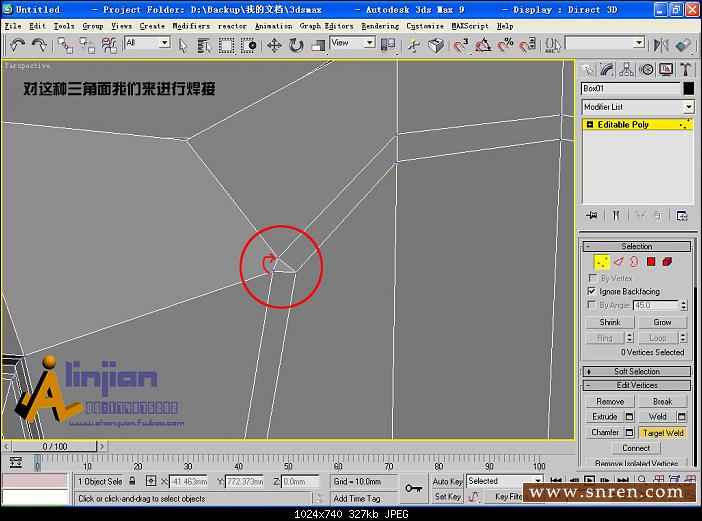
Task: Select the Border sub-object level
Action: 634,262
